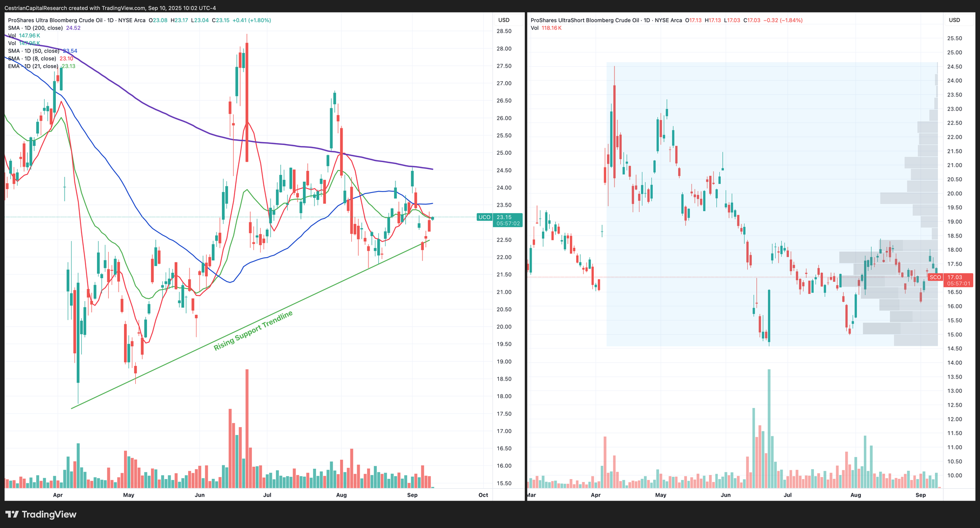Click the Apr label on UCO time axis
980x528 pixels.
(58, 495)
